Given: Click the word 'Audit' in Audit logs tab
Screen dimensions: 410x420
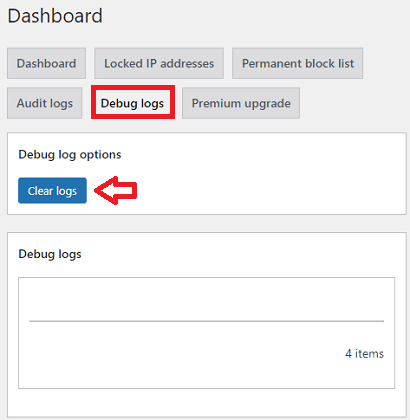Looking at the screenshot, I should [31, 103].
